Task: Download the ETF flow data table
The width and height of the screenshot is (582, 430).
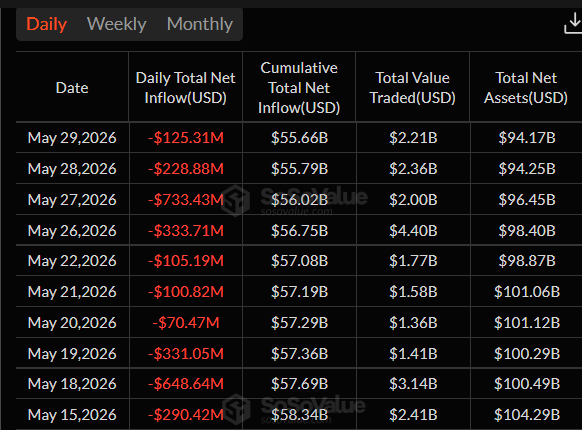Action: click(573, 24)
